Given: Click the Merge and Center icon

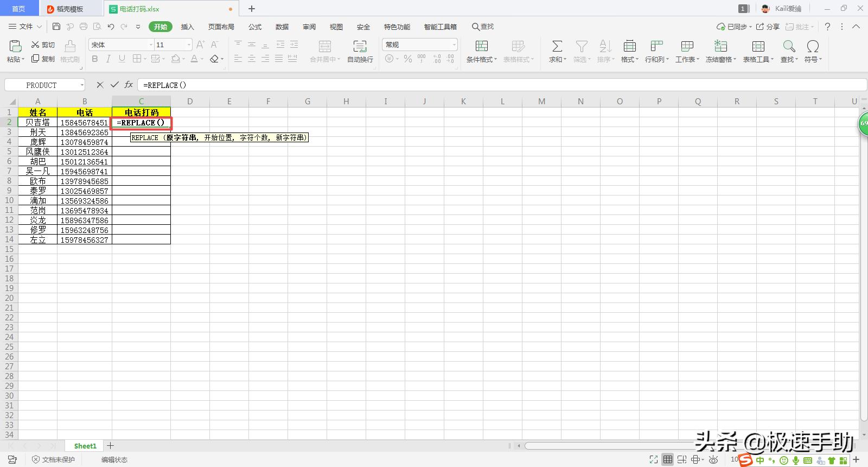Looking at the screenshot, I should tap(325, 46).
